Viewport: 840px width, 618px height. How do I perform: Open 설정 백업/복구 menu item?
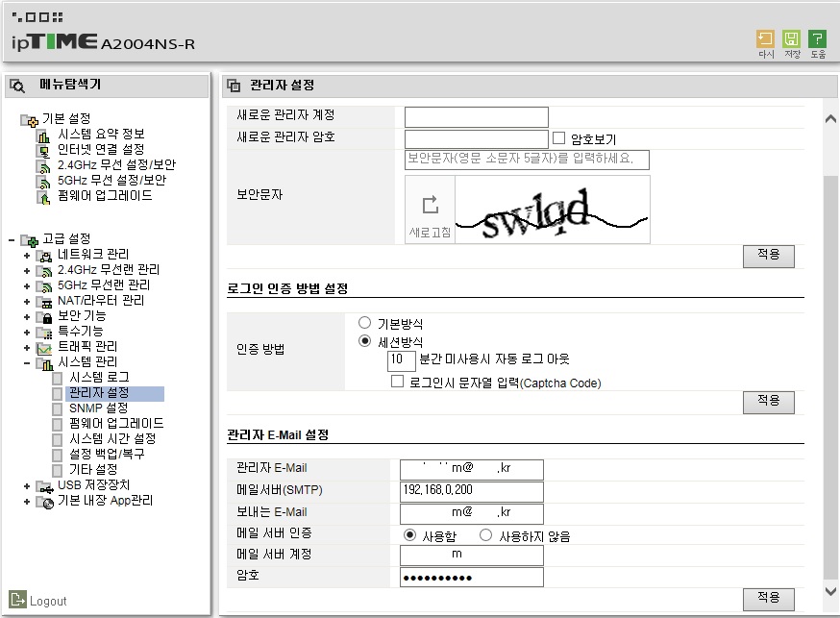[107, 454]
